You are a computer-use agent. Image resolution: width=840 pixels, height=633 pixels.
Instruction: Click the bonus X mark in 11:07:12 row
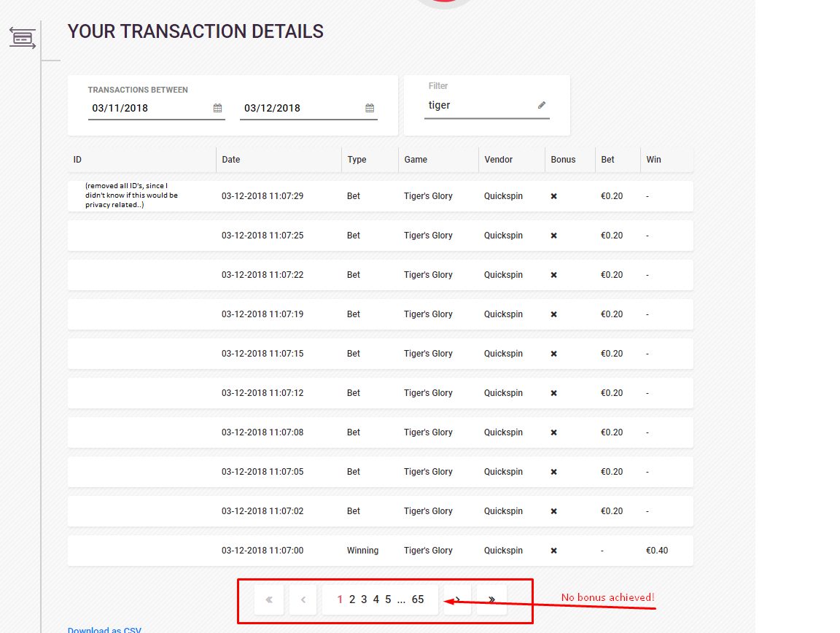point(554,393)
